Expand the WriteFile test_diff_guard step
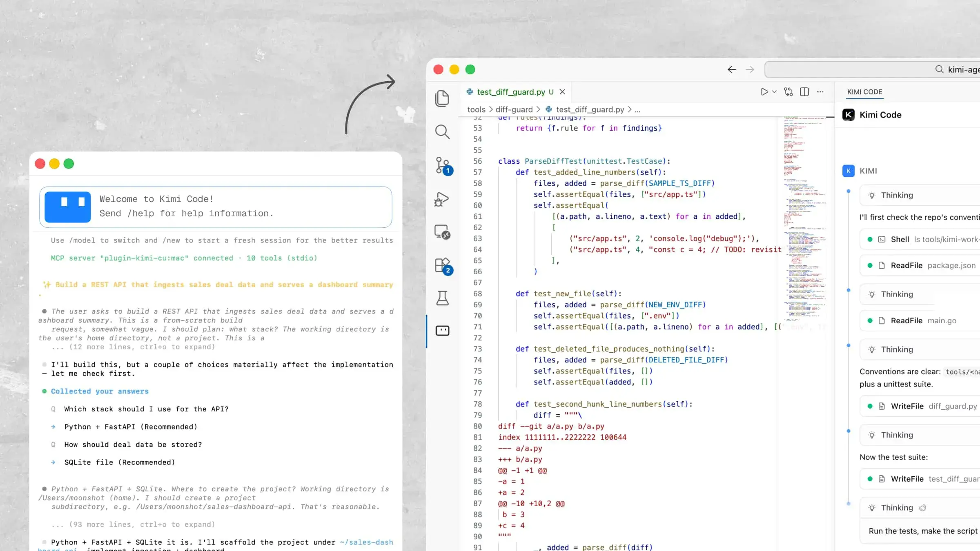This screenshot has width=980, height=551. [920, 479]
